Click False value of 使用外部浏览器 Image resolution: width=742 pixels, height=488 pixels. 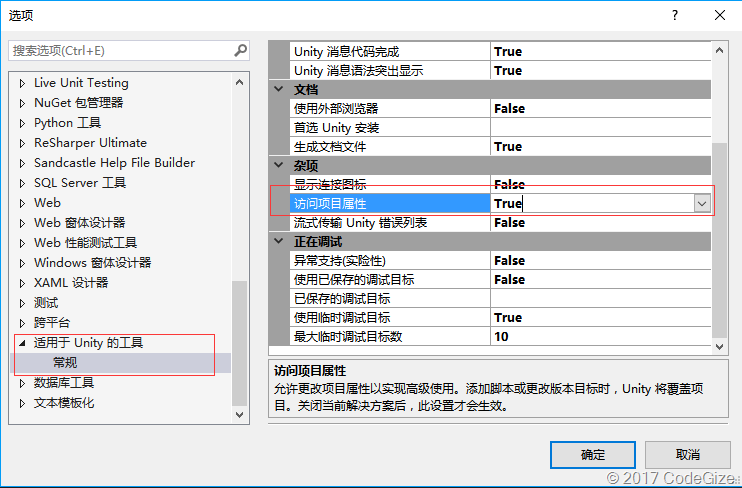point(509,108)
